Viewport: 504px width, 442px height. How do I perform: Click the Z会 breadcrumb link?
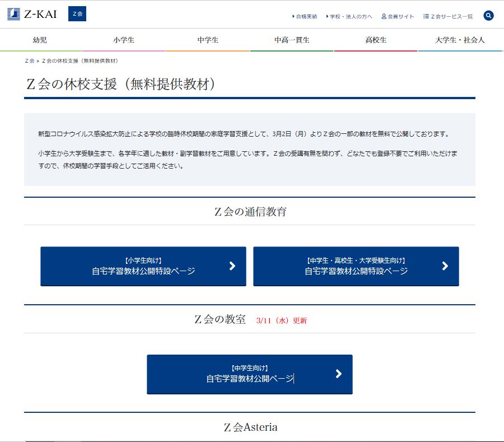tap(30, 61)
